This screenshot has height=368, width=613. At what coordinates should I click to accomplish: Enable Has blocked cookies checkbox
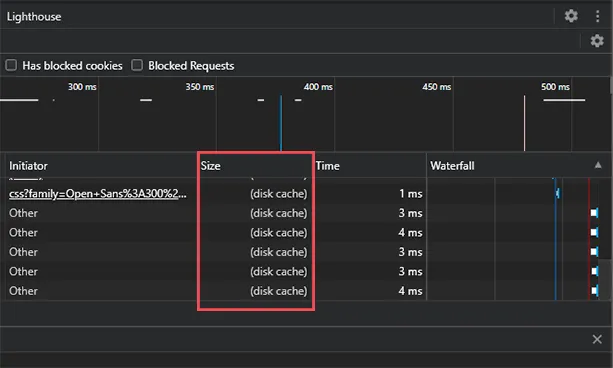(11, 65)
